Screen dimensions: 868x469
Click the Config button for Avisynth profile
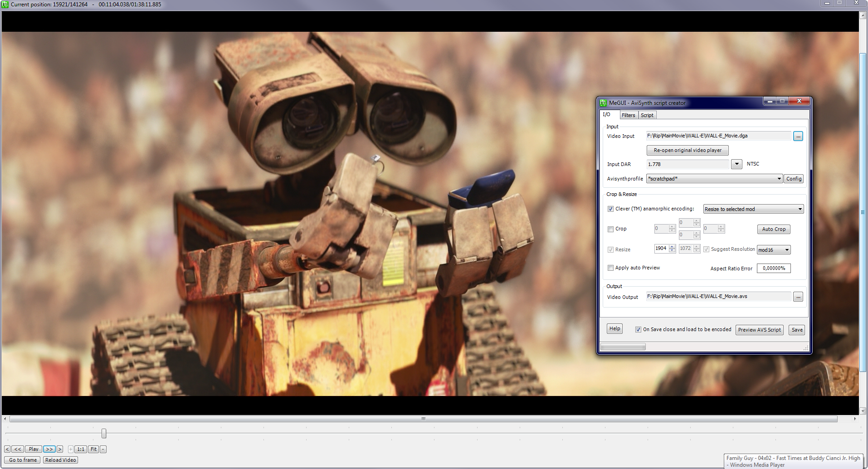coord(794,179)
